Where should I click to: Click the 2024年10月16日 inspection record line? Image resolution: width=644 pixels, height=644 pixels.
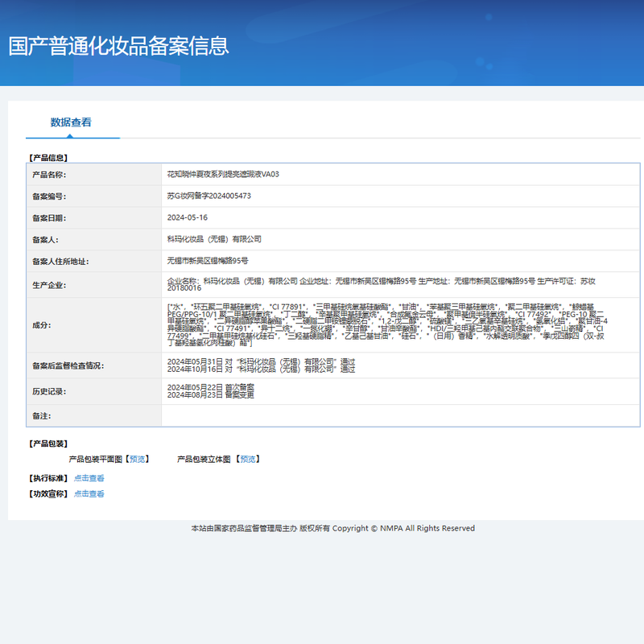tap(260, 369)
